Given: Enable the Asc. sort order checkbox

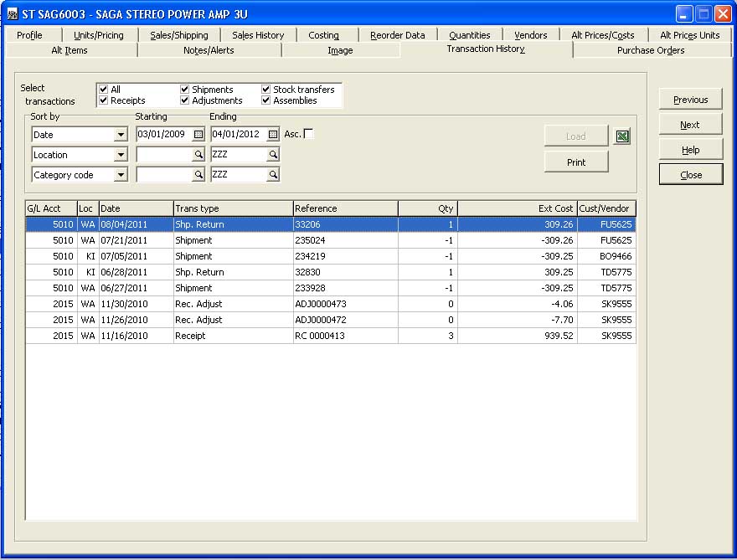Looking at the screenshot, I should (x=309, y=134).
